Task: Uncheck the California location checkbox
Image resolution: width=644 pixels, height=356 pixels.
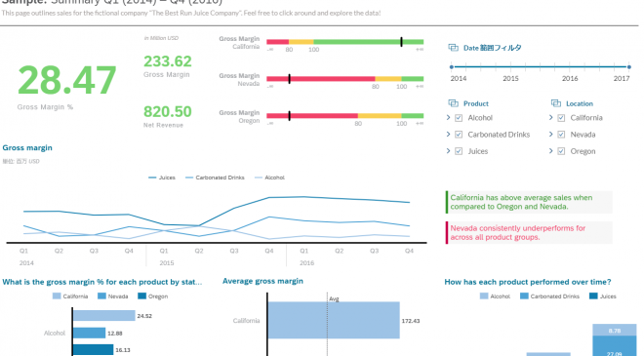Action: (x=561, y=118)
